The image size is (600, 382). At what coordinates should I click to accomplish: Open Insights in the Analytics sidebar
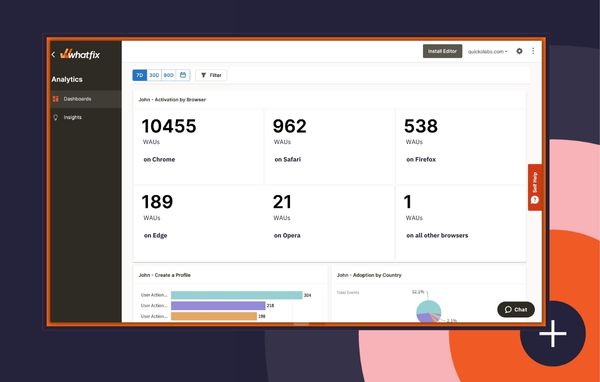[86, 118]
